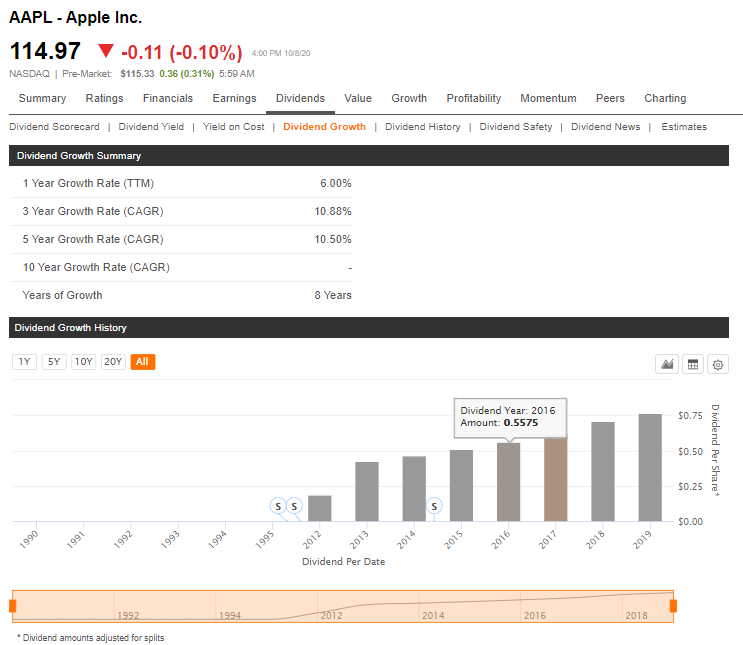Open the Earnings tab
Screen dimensions: 743x645
pos(234,98)
